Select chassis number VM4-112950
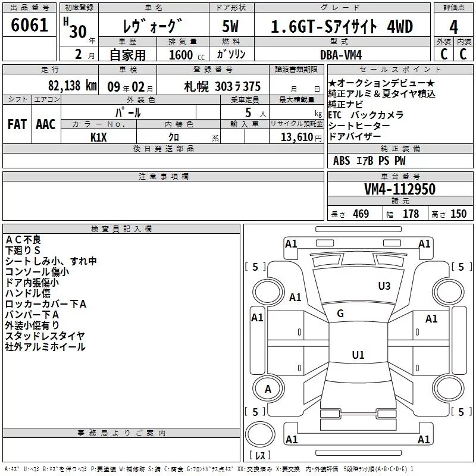The image size is (476, 476). [400, 189]
